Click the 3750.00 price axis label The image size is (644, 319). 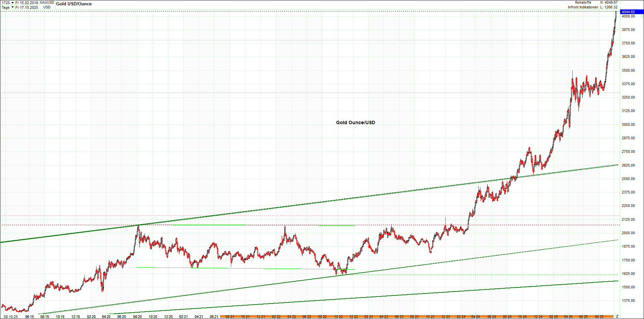(628, 43)
